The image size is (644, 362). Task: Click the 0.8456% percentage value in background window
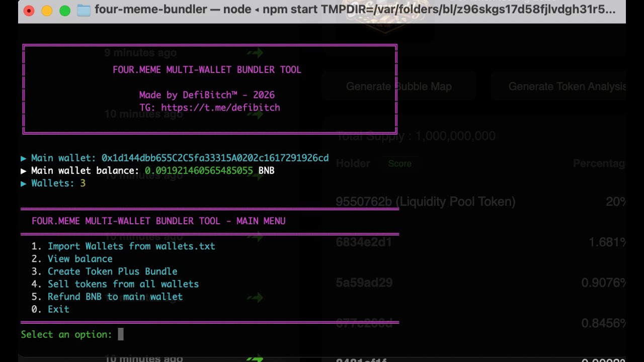pos(603,323)
